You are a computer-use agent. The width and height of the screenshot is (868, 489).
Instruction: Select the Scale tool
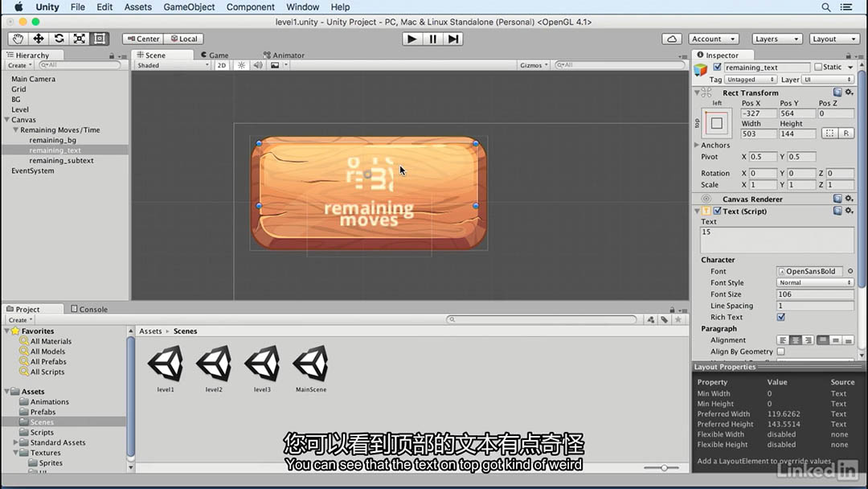[79, 39]
